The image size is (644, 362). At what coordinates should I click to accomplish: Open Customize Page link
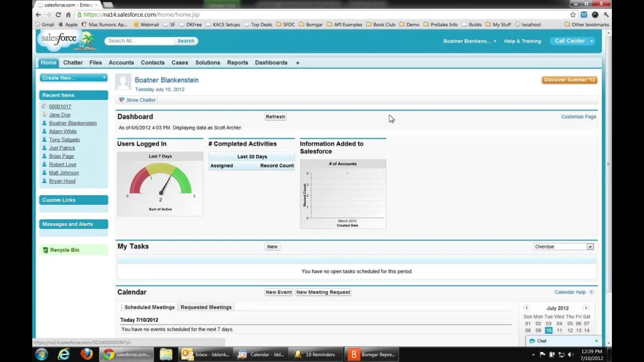coord(578,117)
